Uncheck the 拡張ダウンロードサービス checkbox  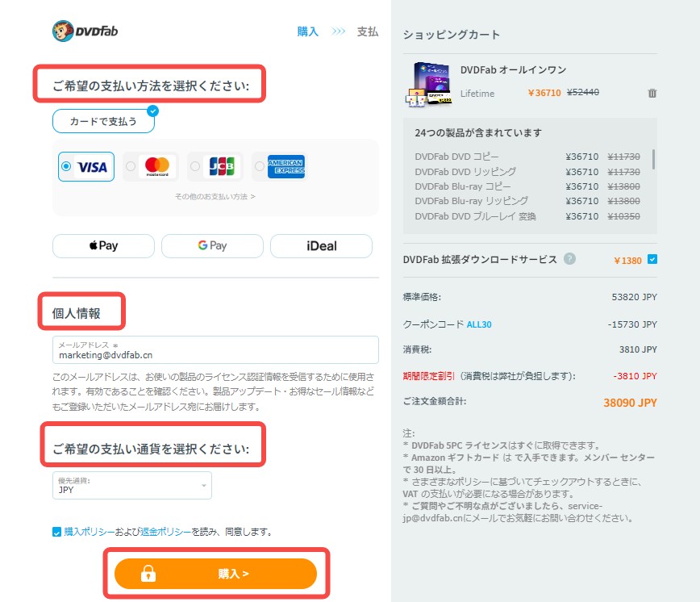pyautogui.click(x=652, y=259)
